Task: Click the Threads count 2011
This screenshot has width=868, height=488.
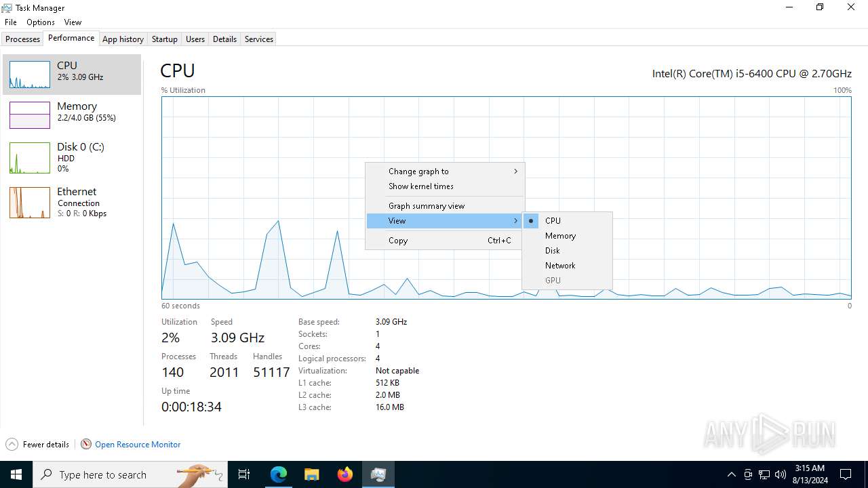Action: point(224,372)
